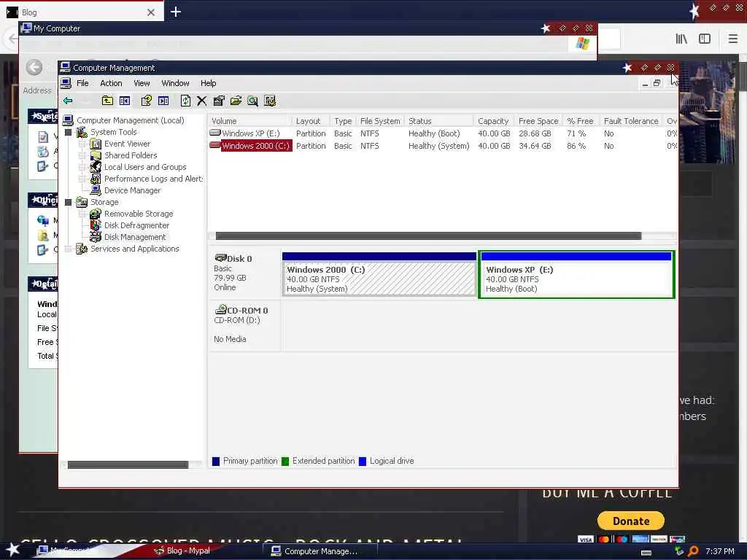Collapse the System Tools tree node

tap(68, 133)
